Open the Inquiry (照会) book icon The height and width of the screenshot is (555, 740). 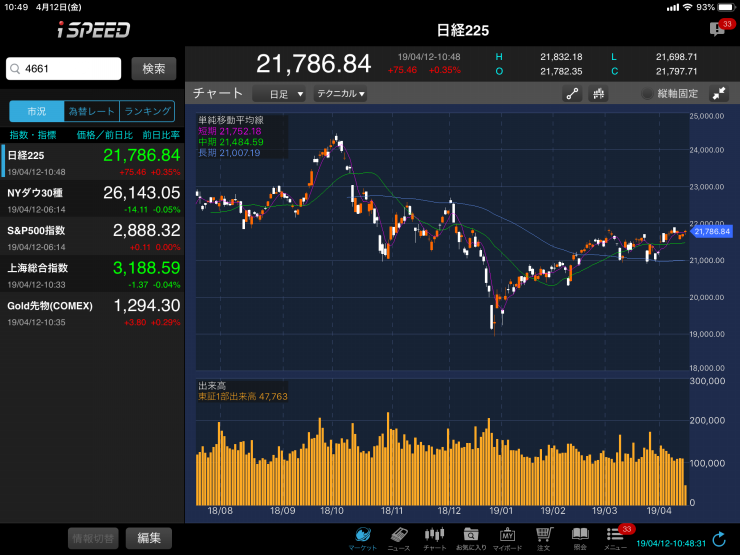coord(580,536)
